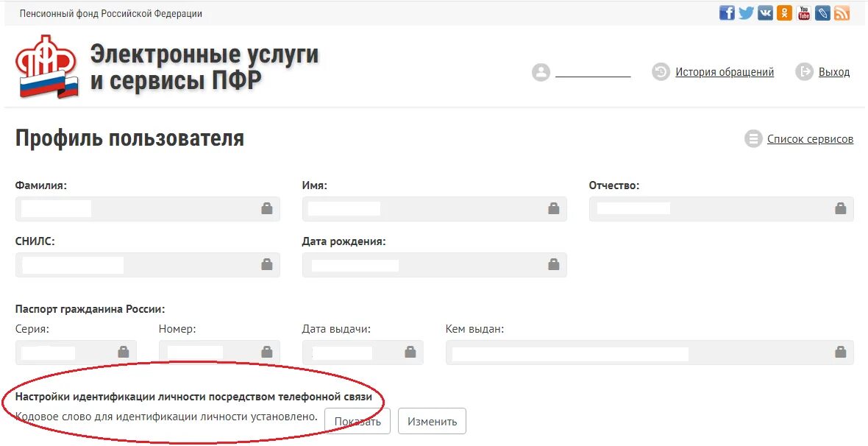Open the Odnoklassniki orange icon
868x446 pixels.
point(784,13)
